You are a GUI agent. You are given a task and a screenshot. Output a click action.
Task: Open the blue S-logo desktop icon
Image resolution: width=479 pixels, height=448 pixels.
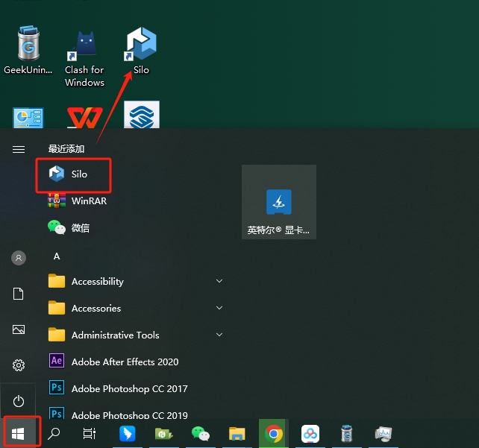coord(142,115)
